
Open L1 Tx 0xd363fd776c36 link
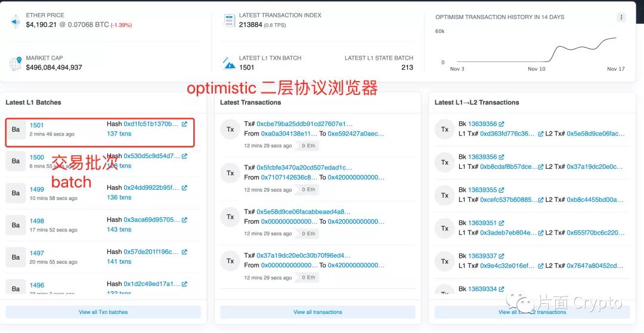[507, 134]
